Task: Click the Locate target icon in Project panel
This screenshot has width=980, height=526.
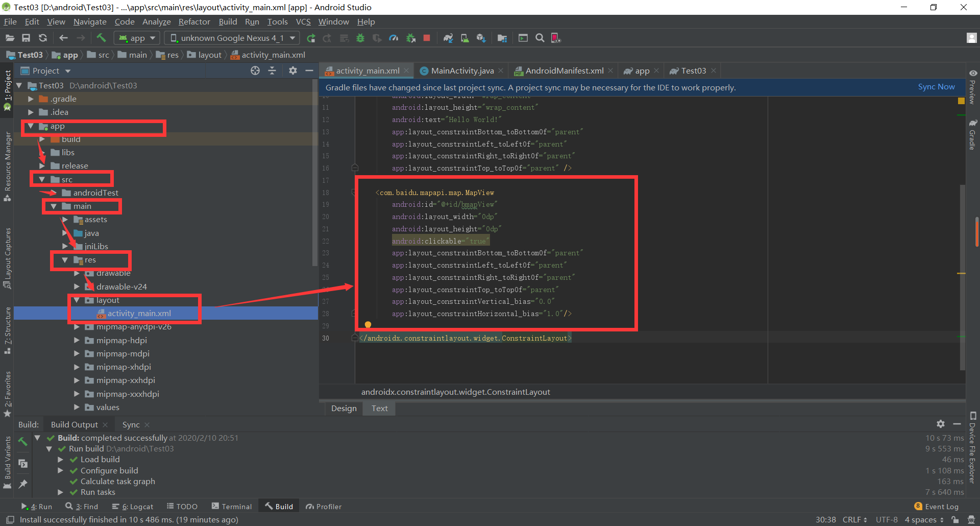Action: pyautogui.click(x=255, y=70)
